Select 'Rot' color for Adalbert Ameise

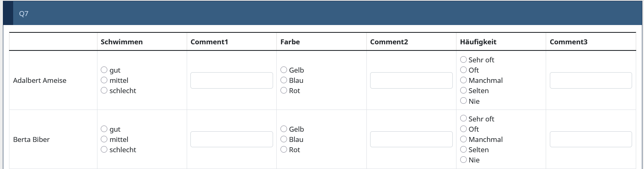point(284,91)
